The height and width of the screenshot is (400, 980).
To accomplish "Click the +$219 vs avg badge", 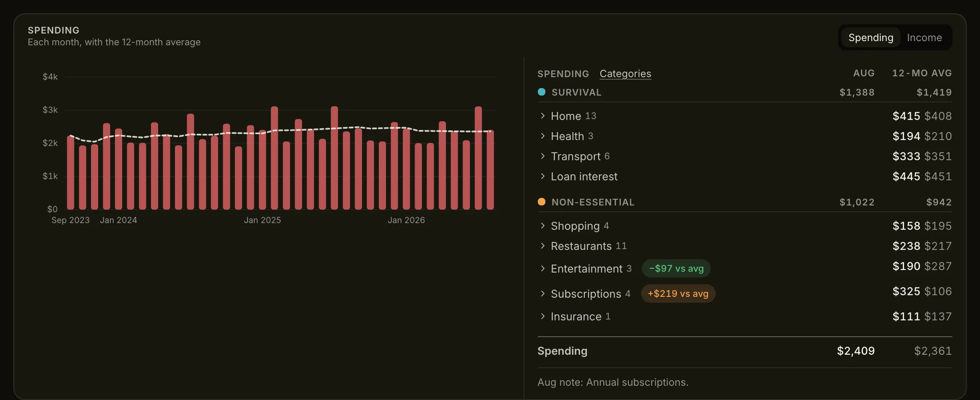I will tap(678, 294).
